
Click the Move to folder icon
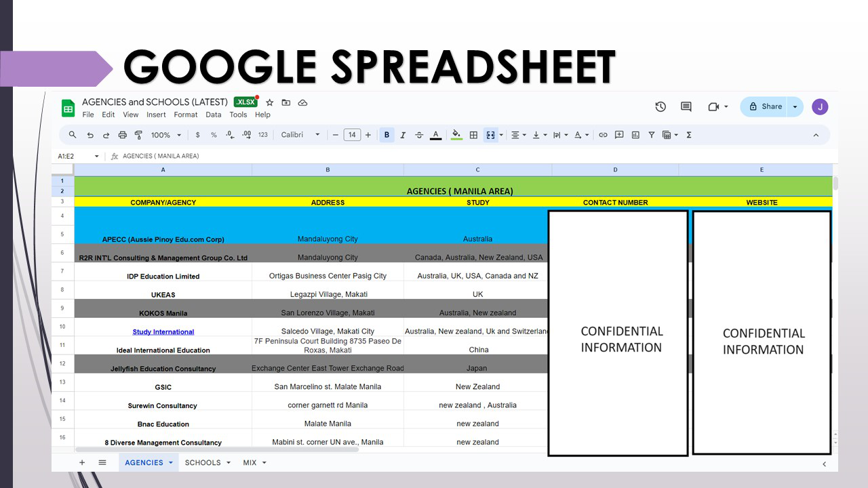coord(286,102)
